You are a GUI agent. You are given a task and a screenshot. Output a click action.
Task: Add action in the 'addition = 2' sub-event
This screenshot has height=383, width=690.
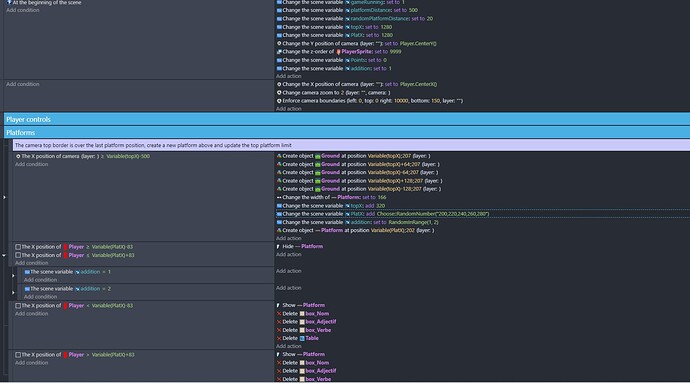tap(289, 288)
